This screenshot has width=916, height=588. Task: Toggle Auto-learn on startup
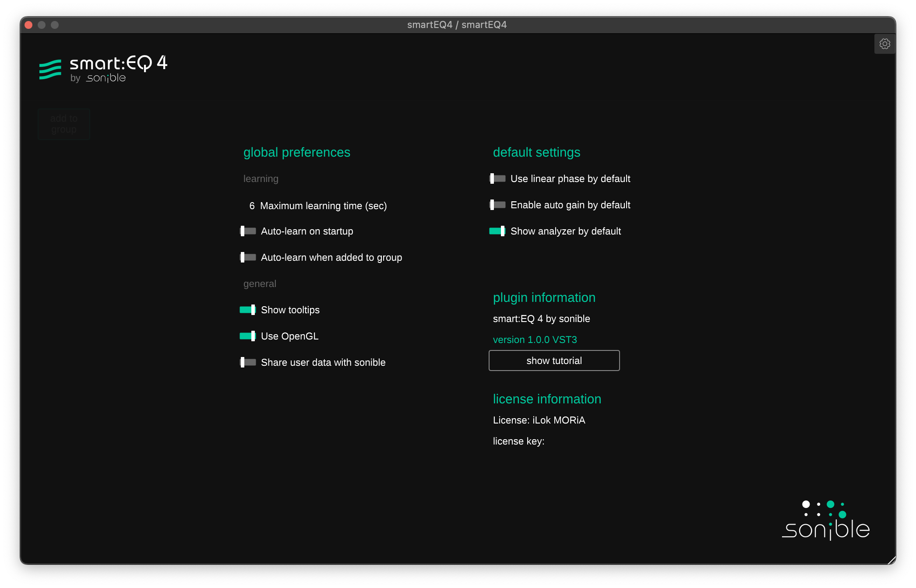tap(248, 231)
